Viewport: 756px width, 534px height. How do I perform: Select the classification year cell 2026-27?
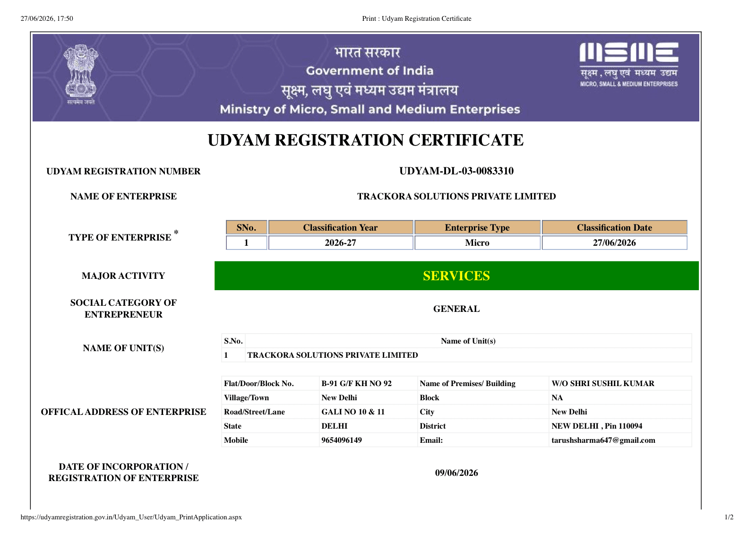pyautogui.click(x=340, y=242)
